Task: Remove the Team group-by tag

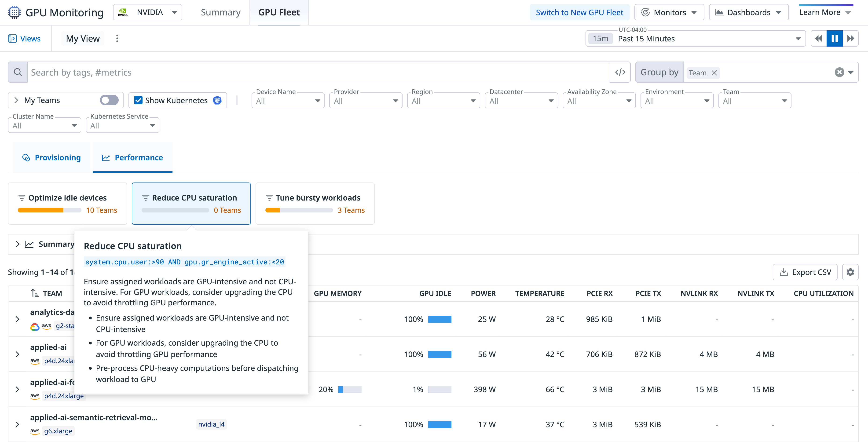Action: 714,73
